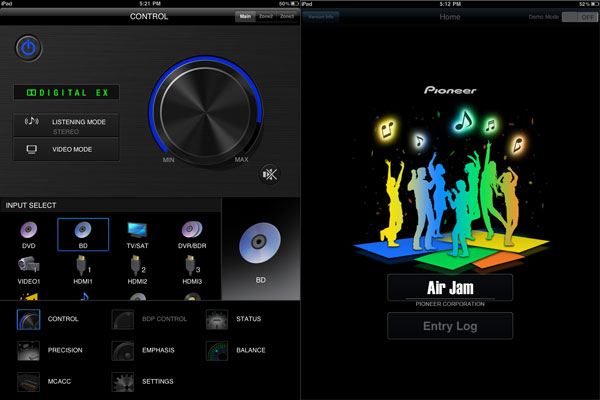
Task: Click INPUT SELECT header
Action: pyautogui.click(x=31, y=205)
